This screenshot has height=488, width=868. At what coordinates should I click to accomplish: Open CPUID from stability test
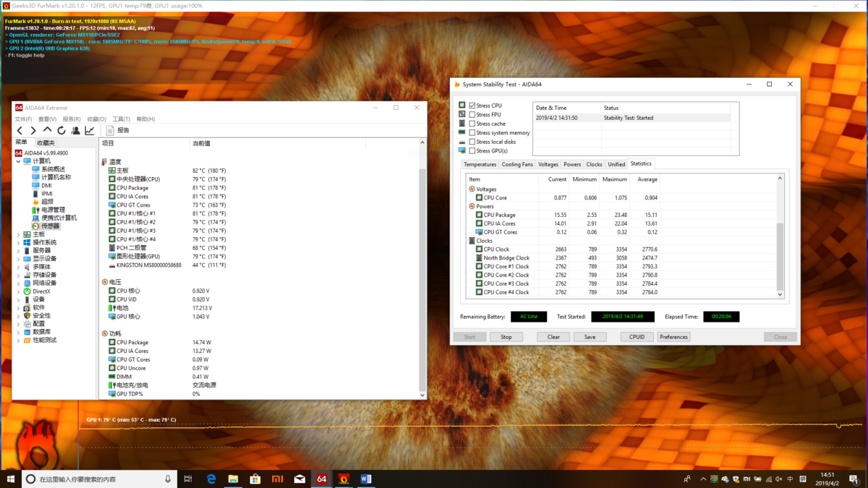tap(637, 337)
